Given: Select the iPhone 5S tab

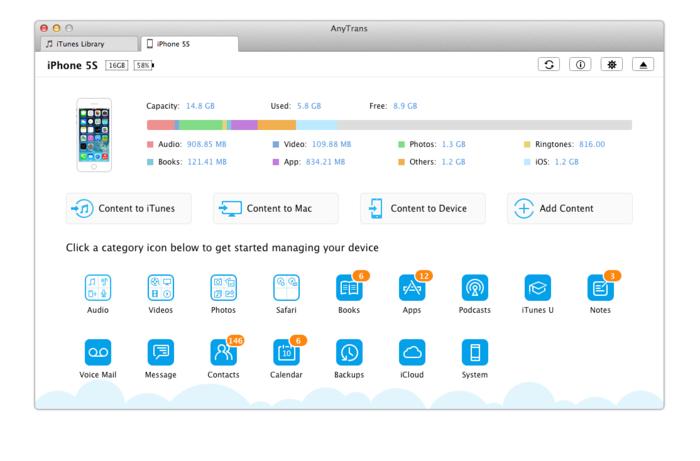Looking at the screenshot, I should click(x=190, y=44).
